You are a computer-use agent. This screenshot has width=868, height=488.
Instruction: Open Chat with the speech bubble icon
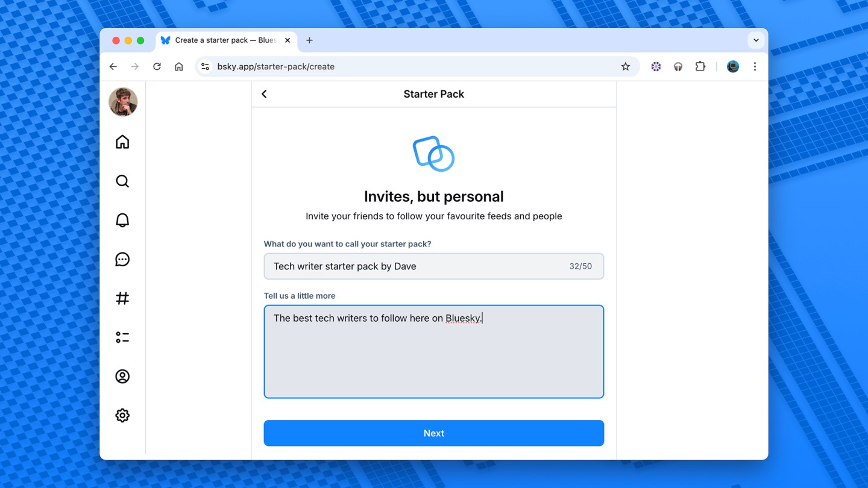[x=122, y=259]
